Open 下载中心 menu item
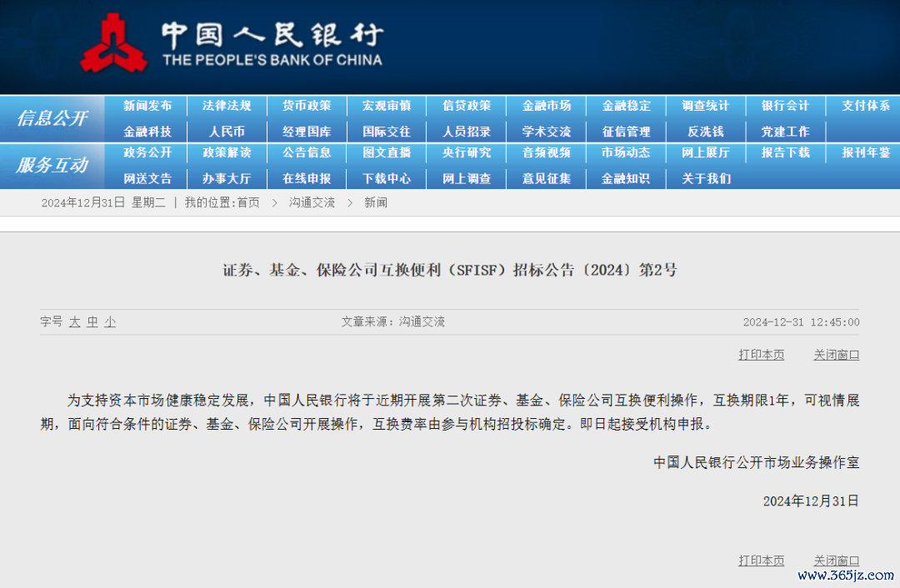 pyautogui.click(x=387, y=178)
